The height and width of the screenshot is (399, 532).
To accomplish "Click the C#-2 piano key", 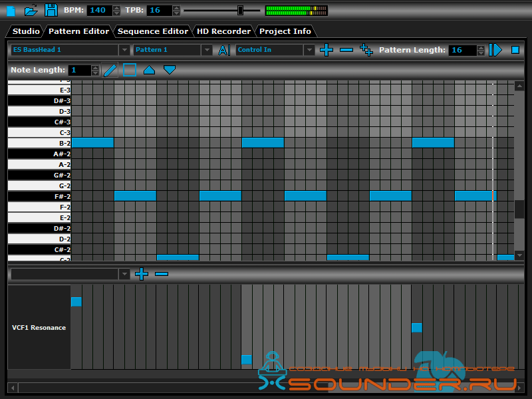I will tap(39, 249).
